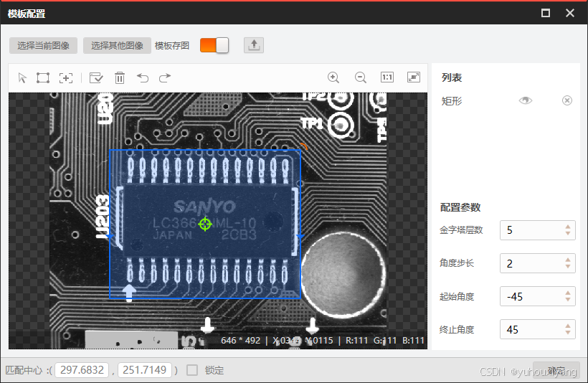Click the 配置参数 section heading
Viewport: 588px width, 383px height.
(460, 207)
